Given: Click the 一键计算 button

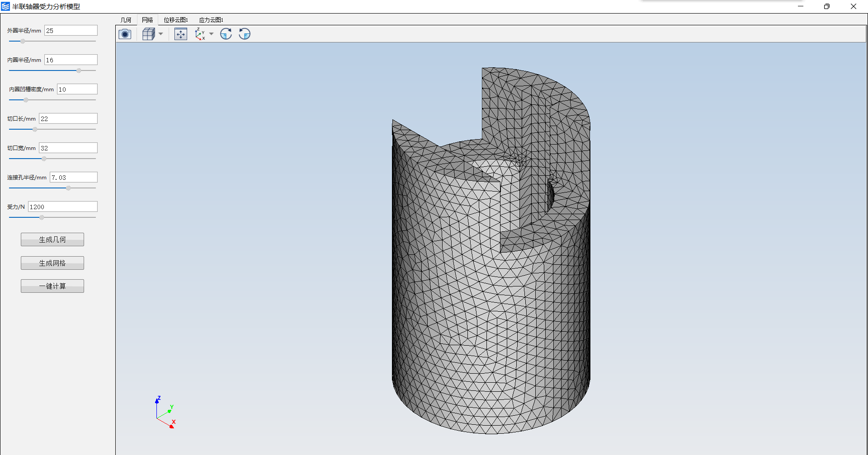Looking at the screenshot, I should point(52,286).
